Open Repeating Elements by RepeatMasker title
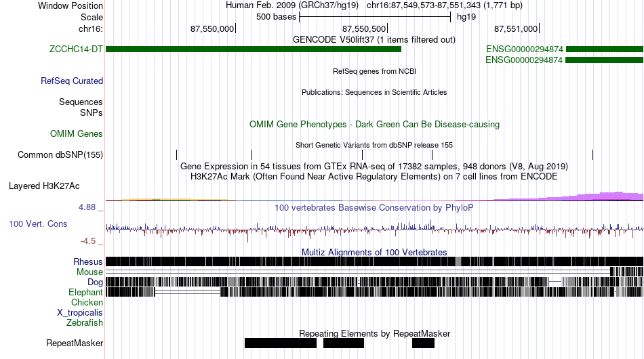This screenshot has width=644, height=359. pos(375,333)
